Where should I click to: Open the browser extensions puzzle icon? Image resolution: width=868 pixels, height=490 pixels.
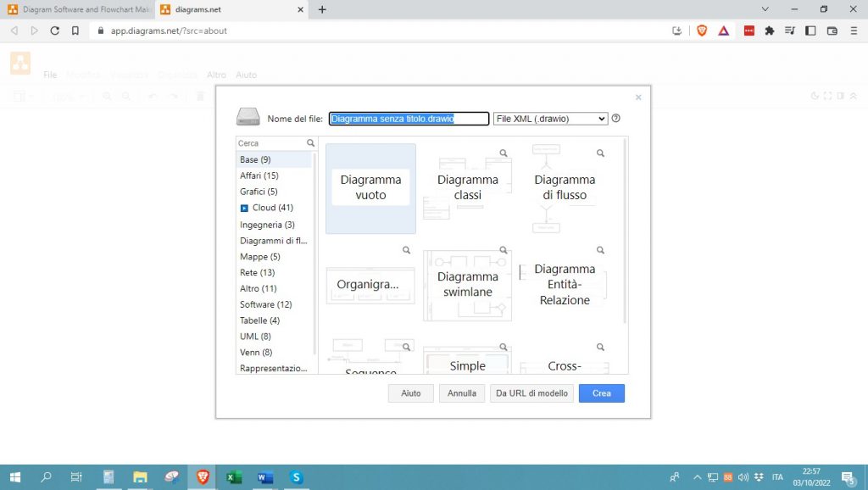click(770, 31)
